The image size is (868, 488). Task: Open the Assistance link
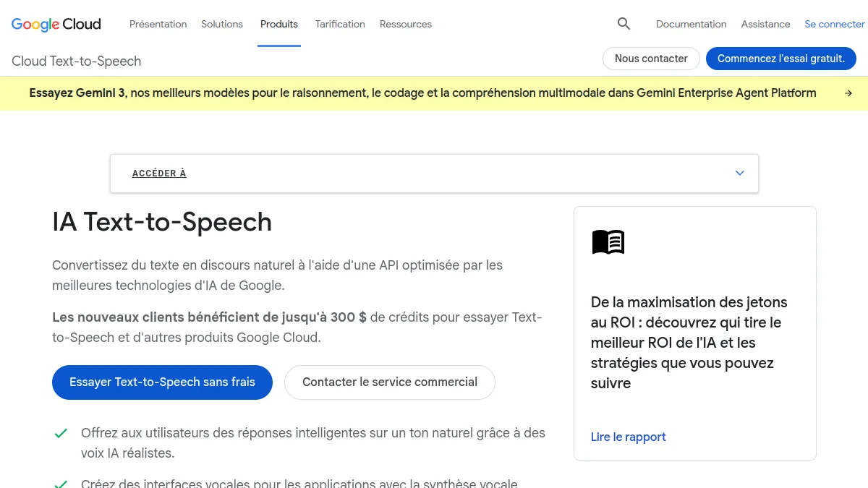(x=765, y=24)
